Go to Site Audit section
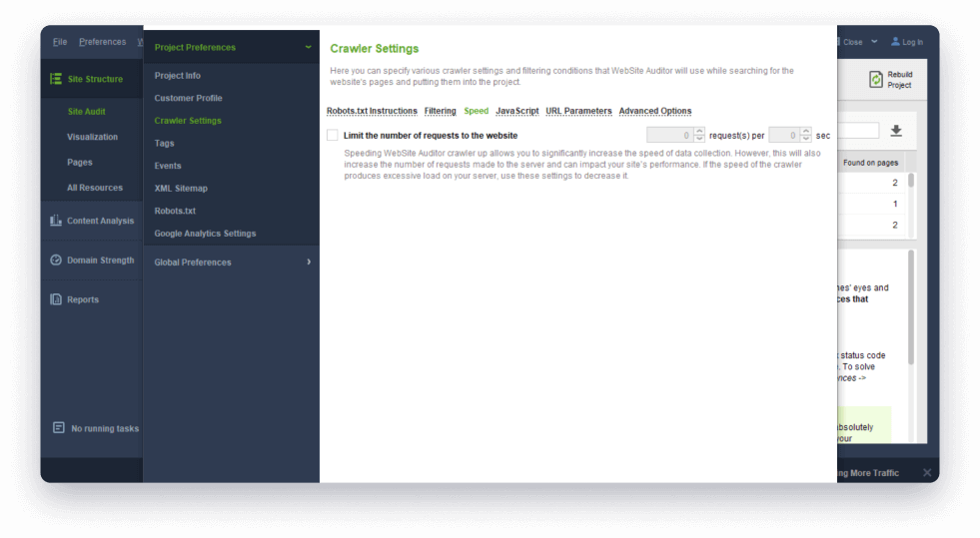 (86, 111)
